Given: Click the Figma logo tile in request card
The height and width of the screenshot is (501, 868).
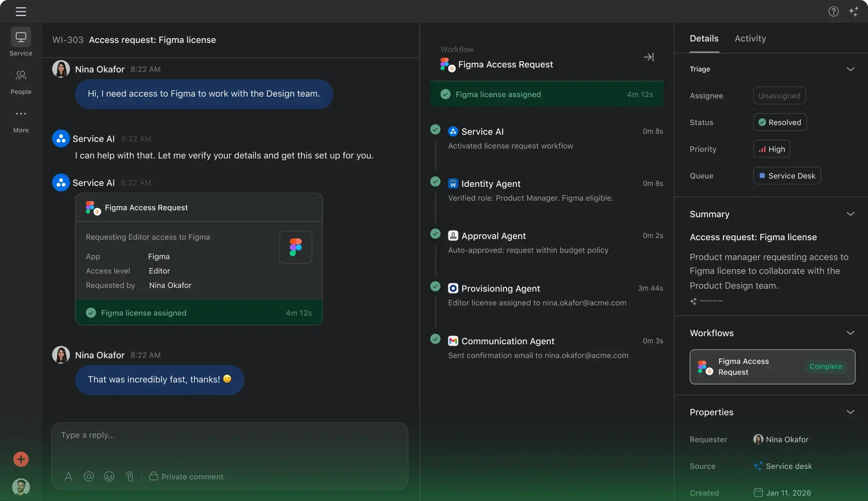Looking at the screenshot, I should 295,247.
